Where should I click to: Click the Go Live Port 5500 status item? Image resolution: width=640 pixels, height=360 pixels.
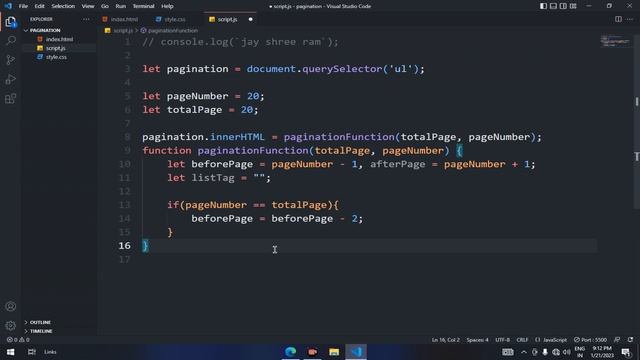coord(590,340)
